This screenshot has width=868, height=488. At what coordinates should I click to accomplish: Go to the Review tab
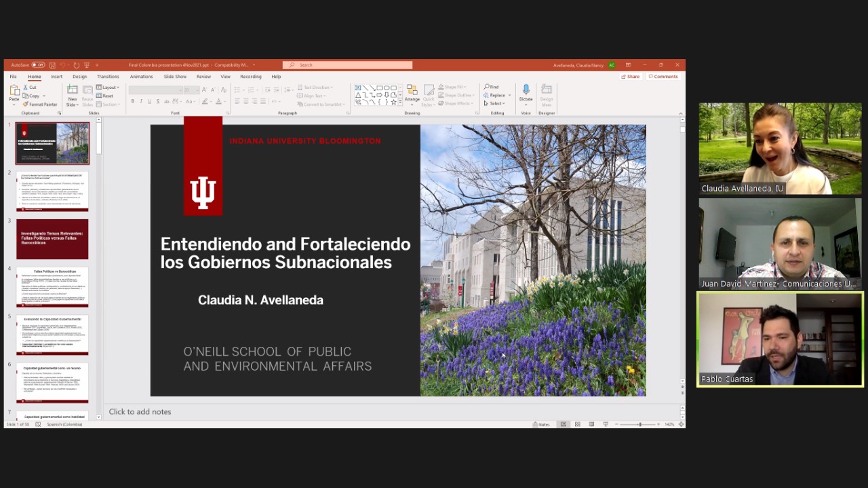pos(203,77)
